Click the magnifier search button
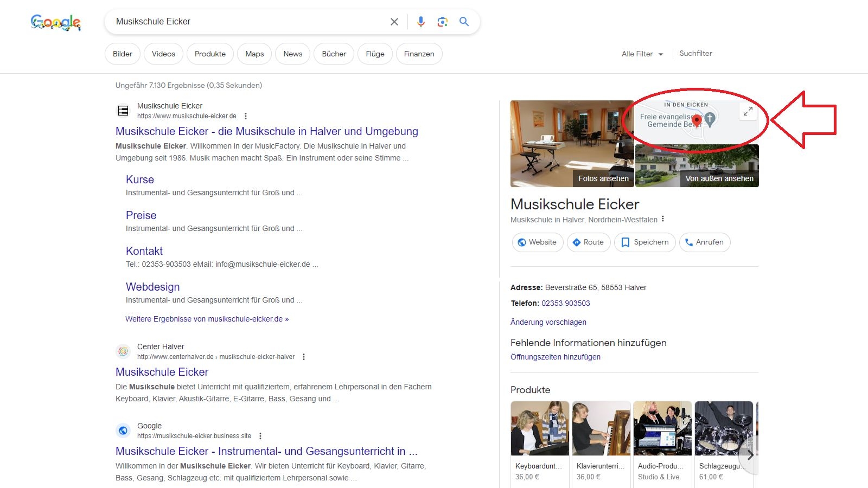Screen dimensions: 868x488 point(464,22)
